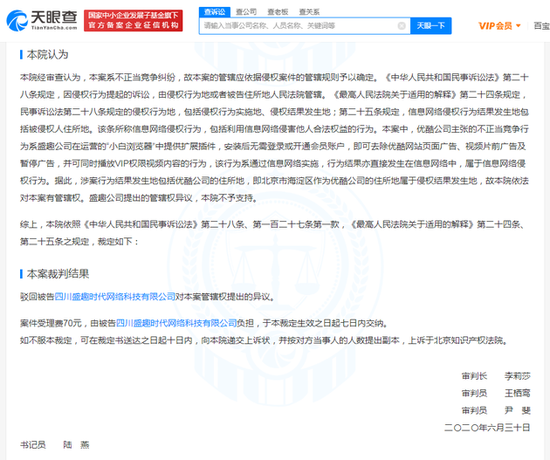Click the presiding judge name 李莉莎
Image resolution: width=550 pixels, height=460 pixels.
517,376
